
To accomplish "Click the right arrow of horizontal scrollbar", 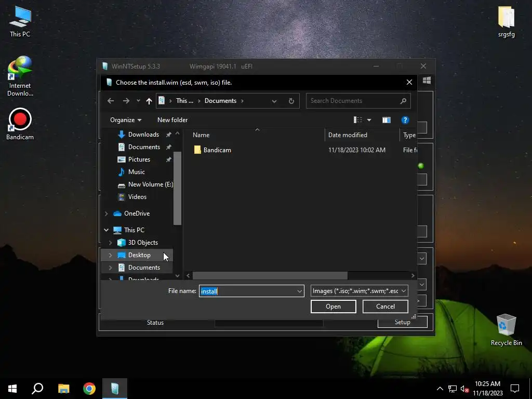I will pyautogui.click(x=413, y=276).
